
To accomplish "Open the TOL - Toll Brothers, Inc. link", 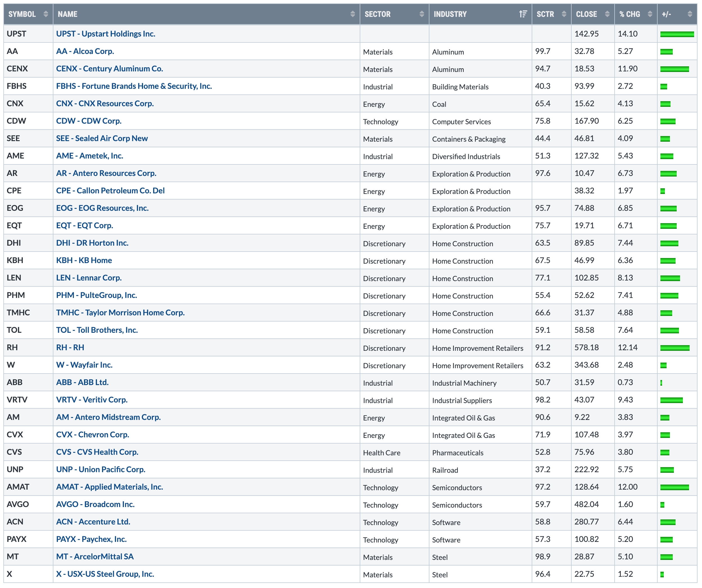I will tap(97, 330).
